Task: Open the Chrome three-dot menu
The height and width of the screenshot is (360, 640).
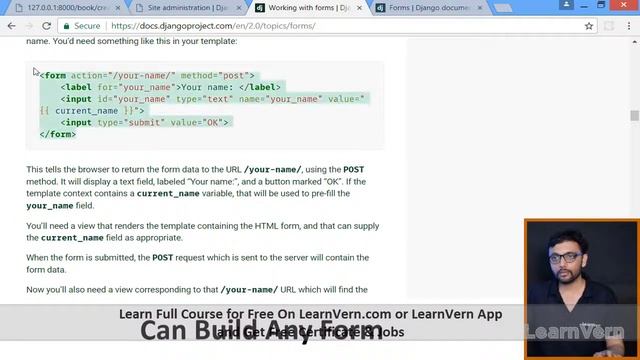Action: (x=629, y=26)
